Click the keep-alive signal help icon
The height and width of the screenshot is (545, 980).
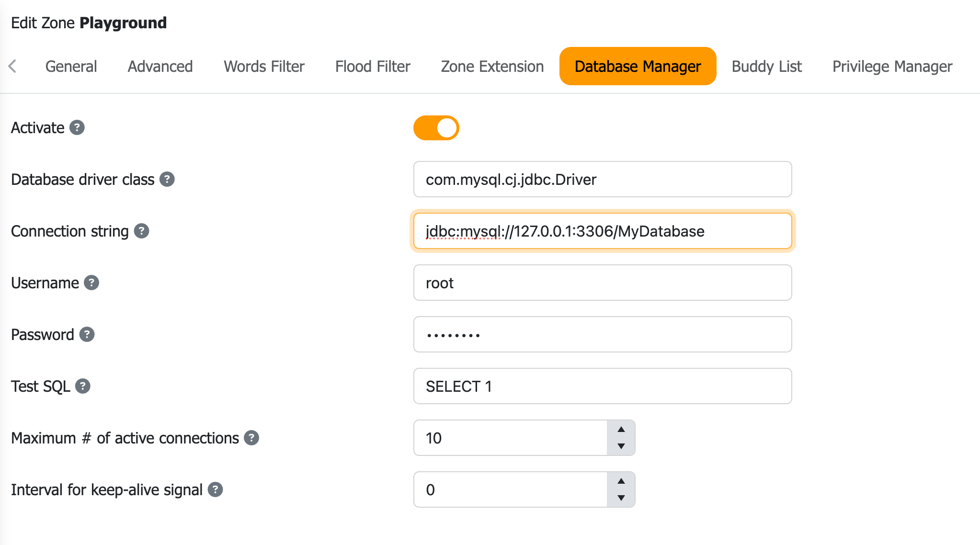point(216,489)
